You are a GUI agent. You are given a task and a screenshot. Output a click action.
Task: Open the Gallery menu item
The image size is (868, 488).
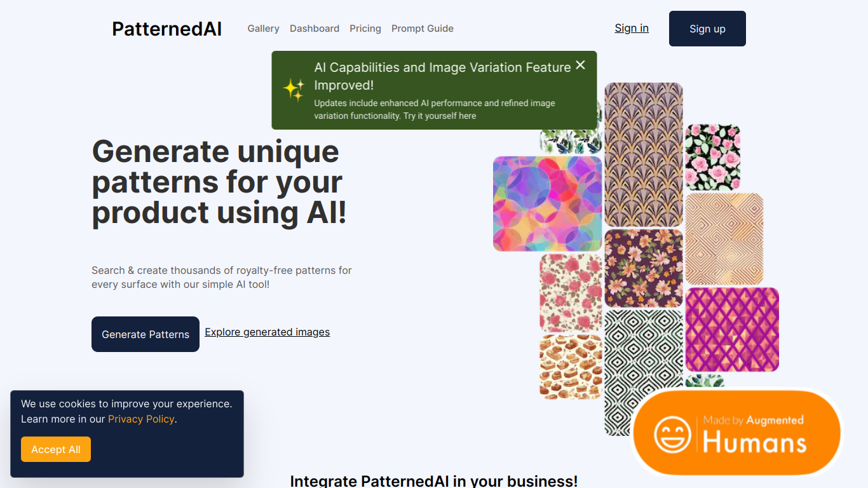[x=263, y=29]
